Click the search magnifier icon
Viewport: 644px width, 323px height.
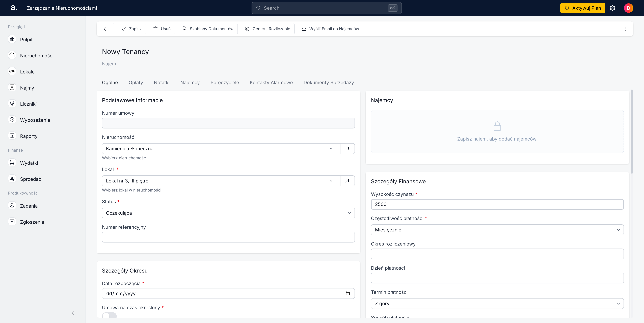coord(258,8)
